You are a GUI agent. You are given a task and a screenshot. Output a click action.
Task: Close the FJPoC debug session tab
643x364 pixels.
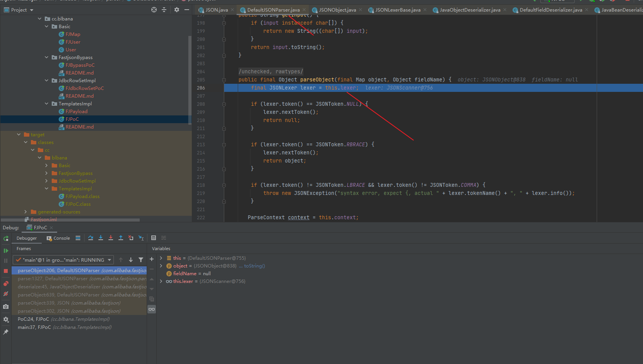click(51, 228)
